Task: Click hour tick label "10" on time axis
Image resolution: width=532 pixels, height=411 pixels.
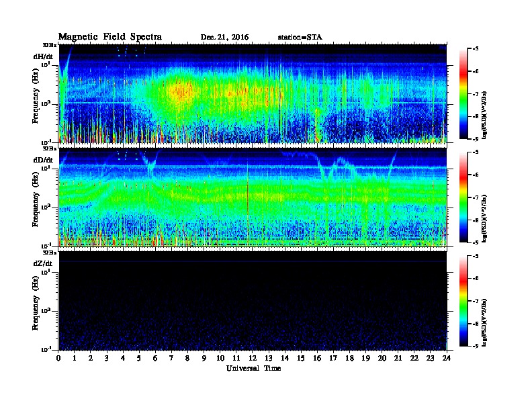Action: click(220, 359)
